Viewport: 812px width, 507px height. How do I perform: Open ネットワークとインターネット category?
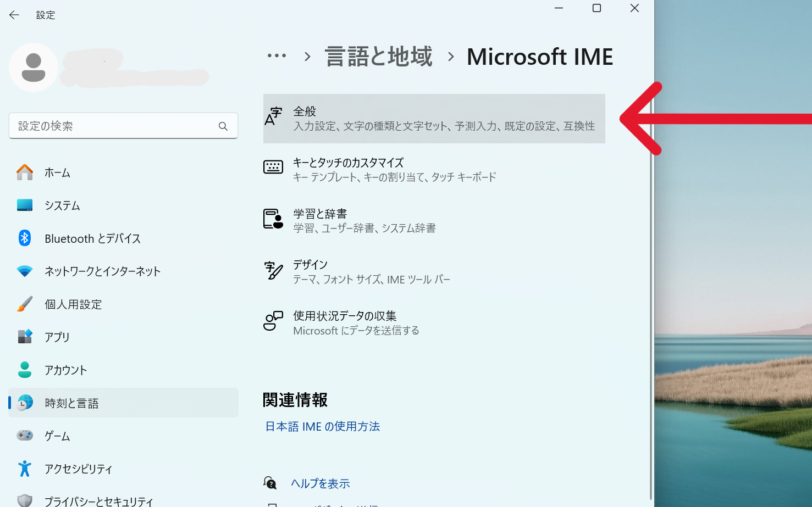(123, 271)
